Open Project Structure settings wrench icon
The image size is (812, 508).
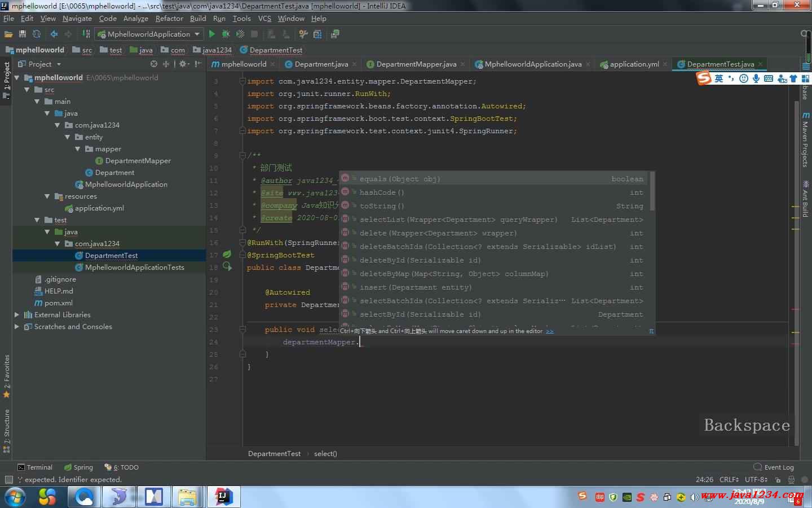(303, 34)
